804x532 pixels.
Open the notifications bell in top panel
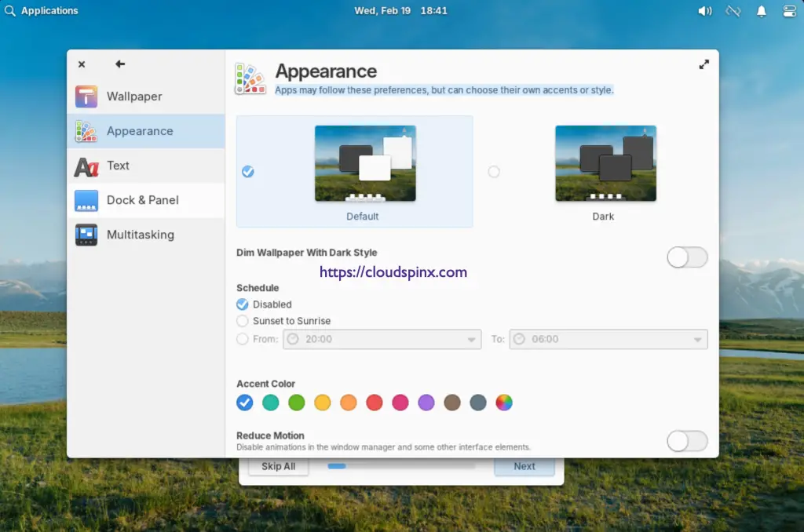761,11
